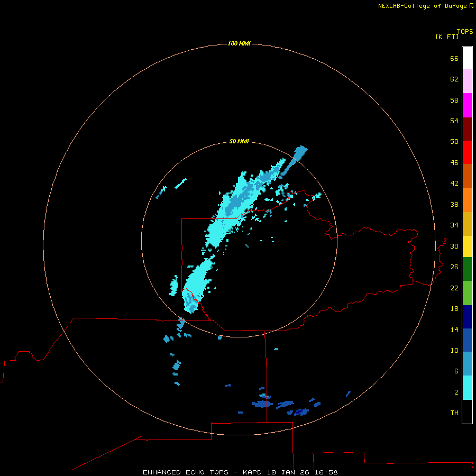476x476 pixels.
Task: Click the 50 value on the legend scale
Action: (x=454, y=141)
